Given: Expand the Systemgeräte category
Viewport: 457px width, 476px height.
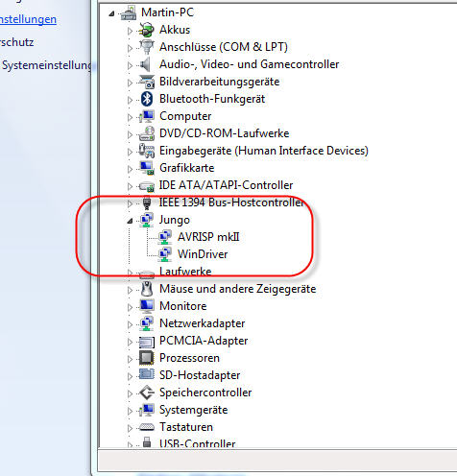Looking at the screenshot, I should point(130,411).
